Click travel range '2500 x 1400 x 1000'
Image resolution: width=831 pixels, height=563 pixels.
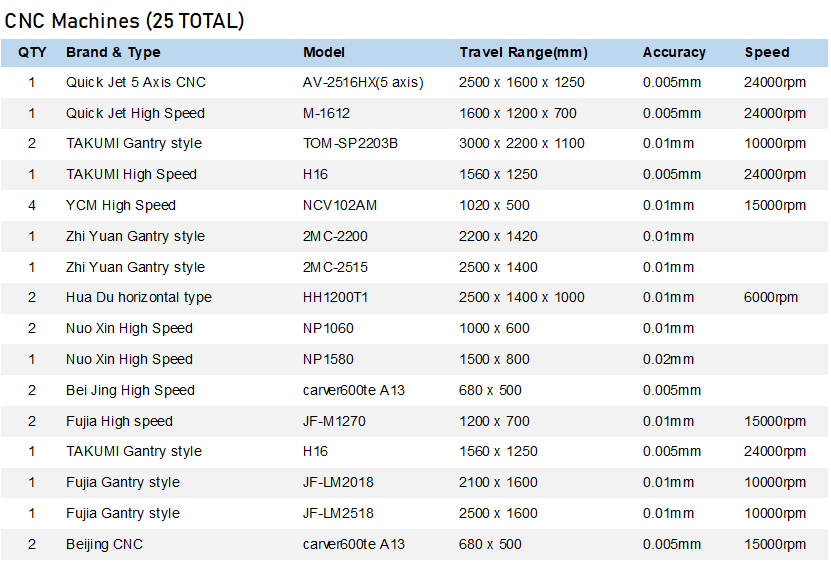(521, 297)
